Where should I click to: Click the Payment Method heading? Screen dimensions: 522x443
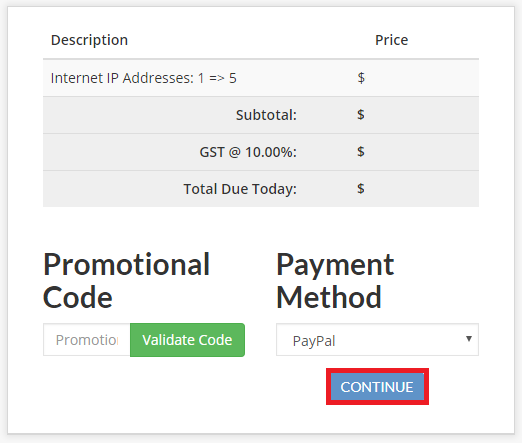click(335, 281)
